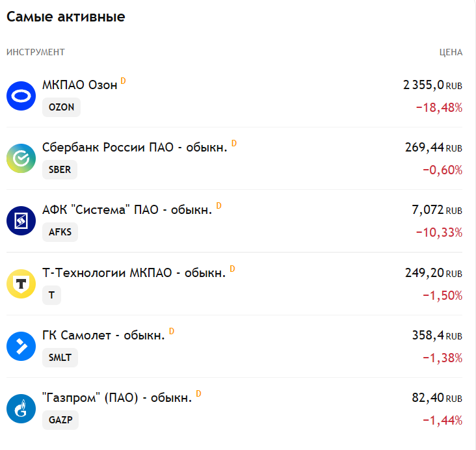Click the Ozon blue circle logo

21,96
